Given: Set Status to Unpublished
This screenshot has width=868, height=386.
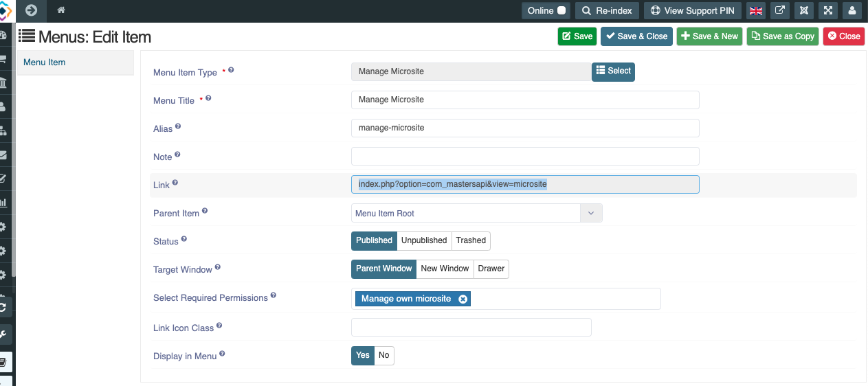Looking at the screenshot, I should click(x=424, y=240).
